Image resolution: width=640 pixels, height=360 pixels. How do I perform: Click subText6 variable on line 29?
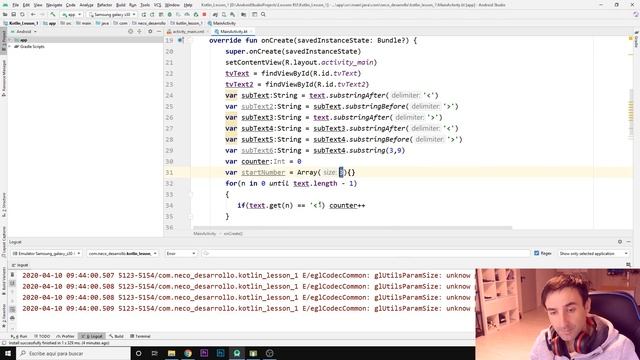coord(257,151)
